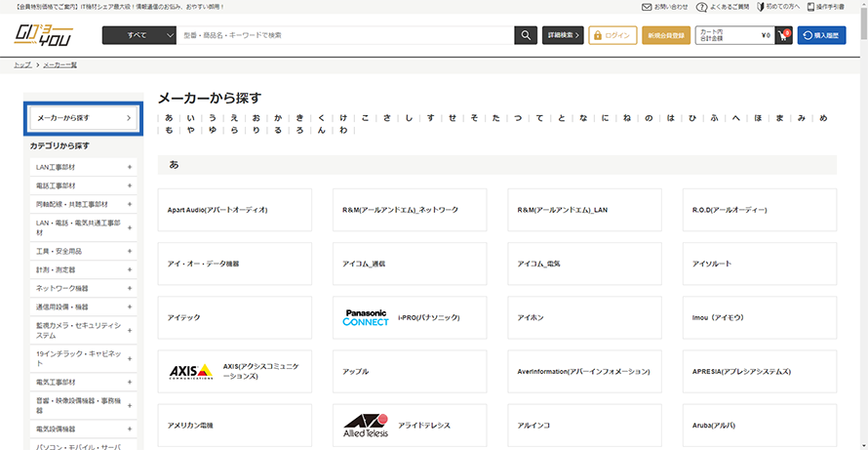Viewport: 868px width, 450px height.
Task: Open アイ・オー・データ機器 maker card
Action: (235, 264)
